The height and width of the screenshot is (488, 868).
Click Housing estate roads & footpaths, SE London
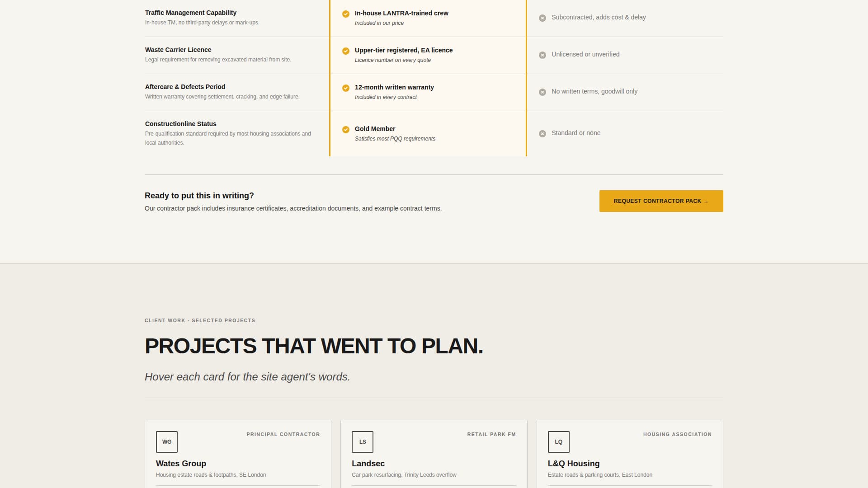(x=211, y=475)
